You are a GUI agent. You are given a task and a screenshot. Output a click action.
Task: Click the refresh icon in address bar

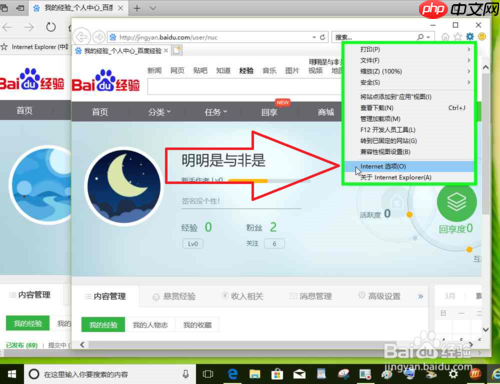(322, 37)
